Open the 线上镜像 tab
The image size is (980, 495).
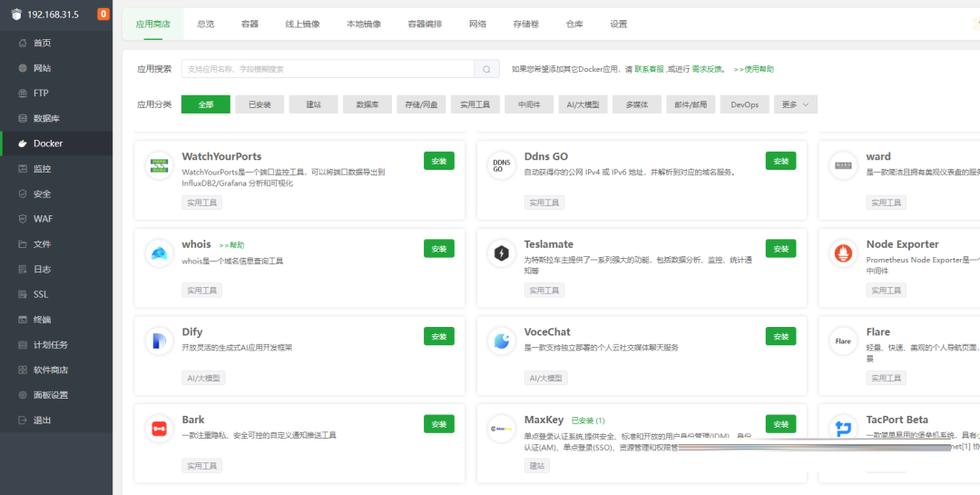click(x=302, y=25)
